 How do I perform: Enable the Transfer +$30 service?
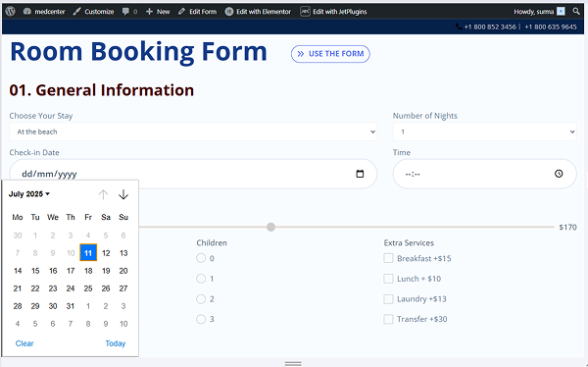click(x=388, y=319)
